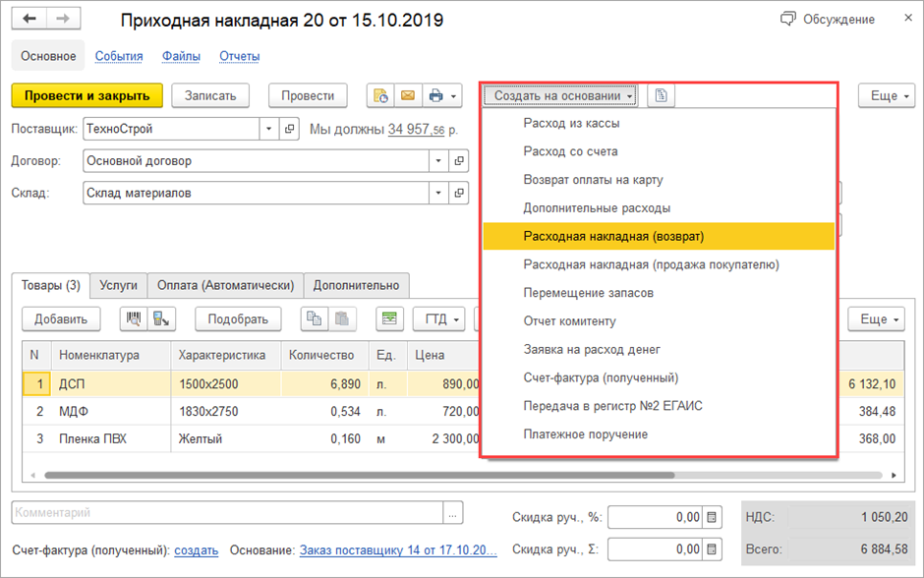Open Склад материалов record icon

click(x=459, y=193)
